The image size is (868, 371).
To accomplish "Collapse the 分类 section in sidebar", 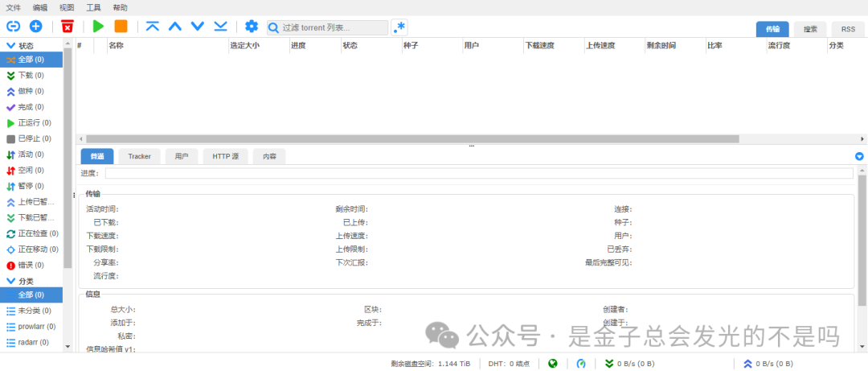I will click(x=10, y=281).
